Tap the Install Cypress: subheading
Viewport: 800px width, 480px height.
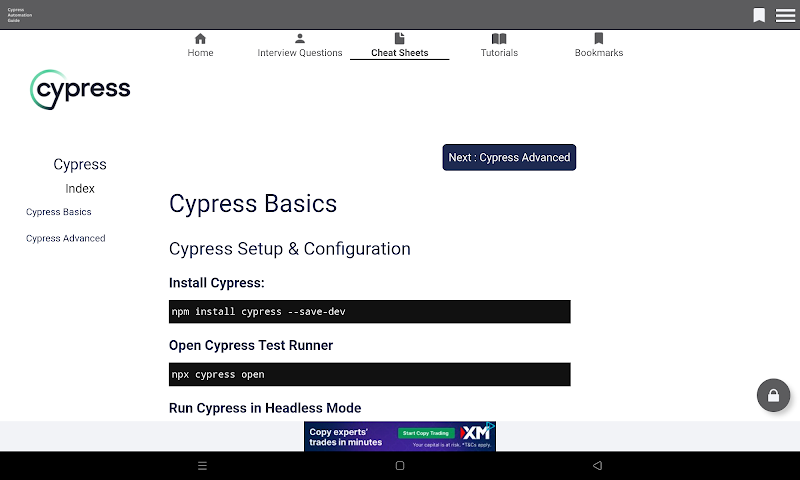point(216,283)
